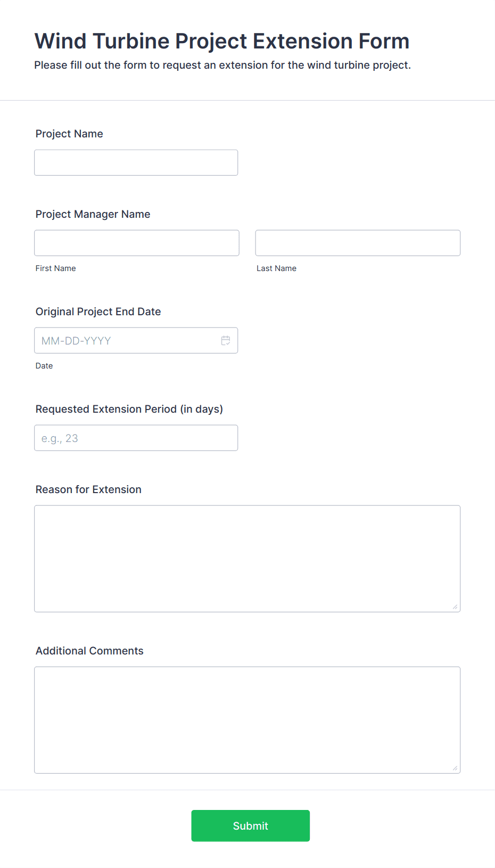Click the Last Name sublabel
The height and width of the screenshot is (868, 495).
pyautogui.click(x=277, y=268)
